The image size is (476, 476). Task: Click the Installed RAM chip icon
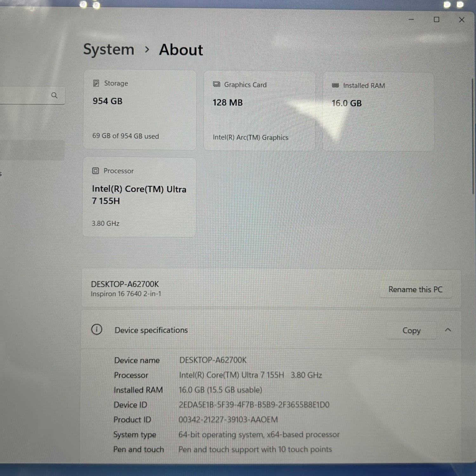point(335,85)
